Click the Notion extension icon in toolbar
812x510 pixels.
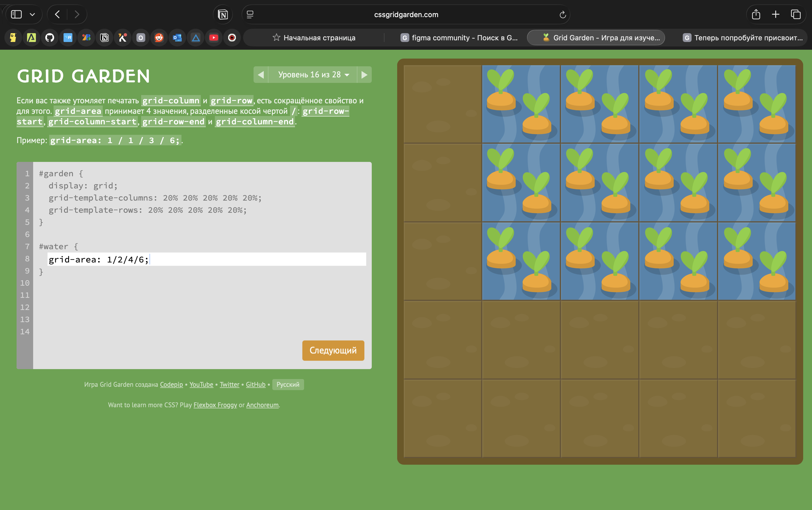[x=223, y=14]
